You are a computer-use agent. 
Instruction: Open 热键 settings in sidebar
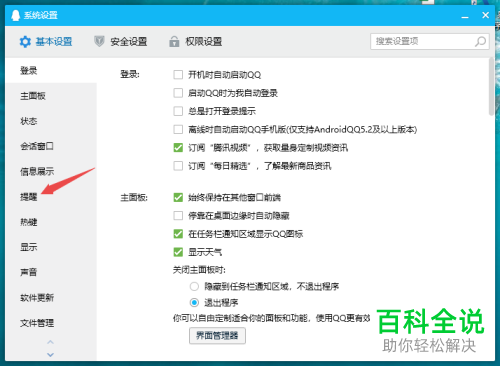pyautogui.click(x=51, y=222)
